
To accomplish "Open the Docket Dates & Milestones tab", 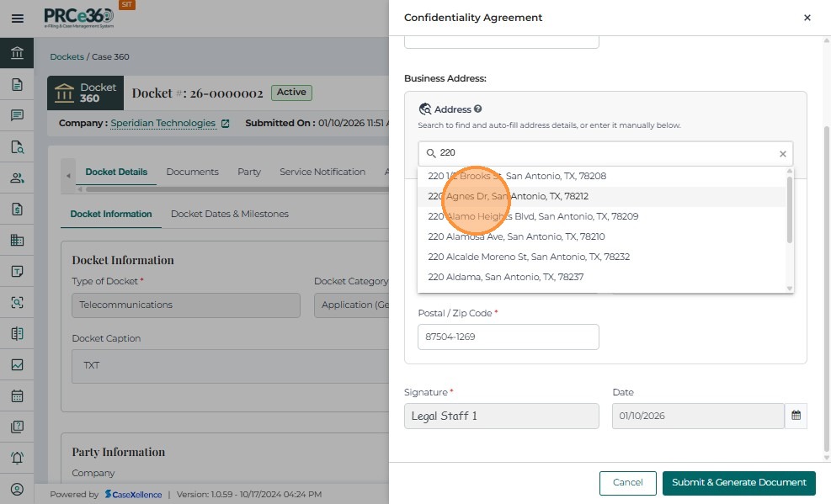I will 229,214.
